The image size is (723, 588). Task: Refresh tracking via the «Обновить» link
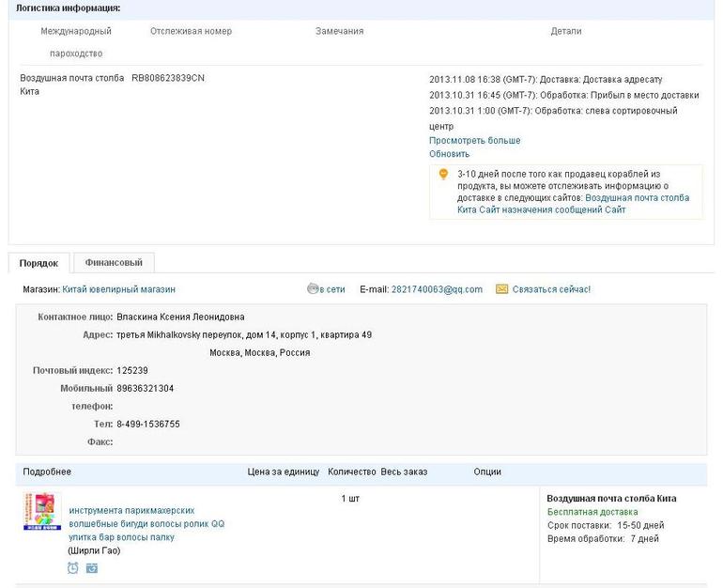[449, 154]
